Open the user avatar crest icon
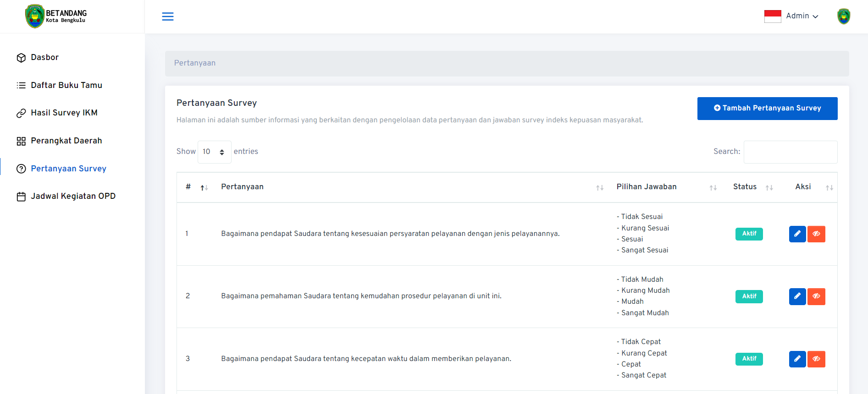Image resolution: width=868 pixels, height=394 pixels. pyautogui.click(x=844, y=16)
